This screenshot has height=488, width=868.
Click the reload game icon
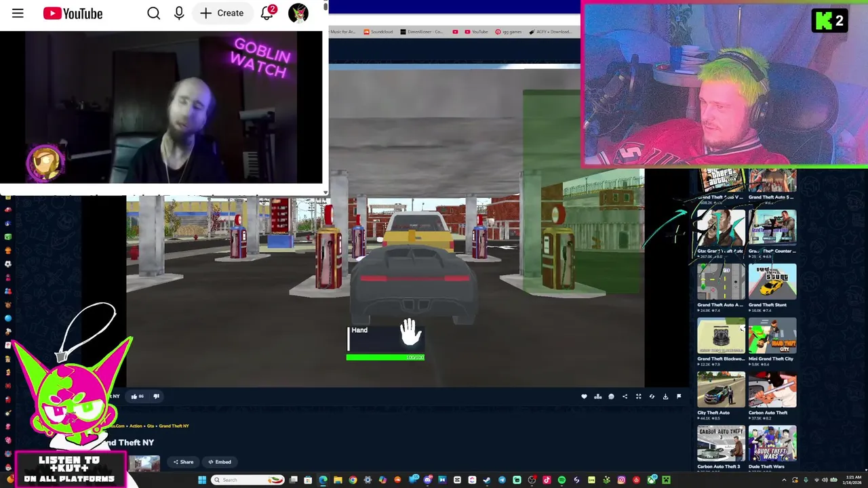(652, 396)
